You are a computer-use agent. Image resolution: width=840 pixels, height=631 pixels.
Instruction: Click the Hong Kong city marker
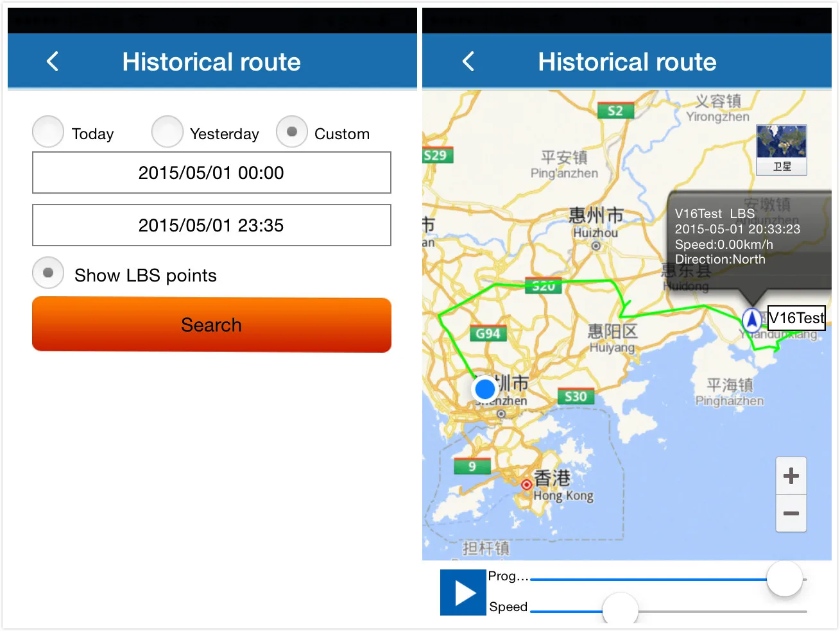526,484
